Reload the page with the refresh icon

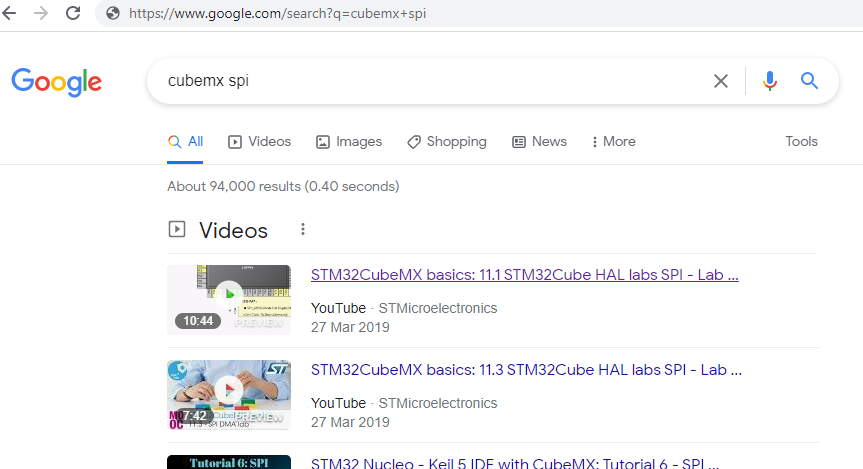pos(73,13)
